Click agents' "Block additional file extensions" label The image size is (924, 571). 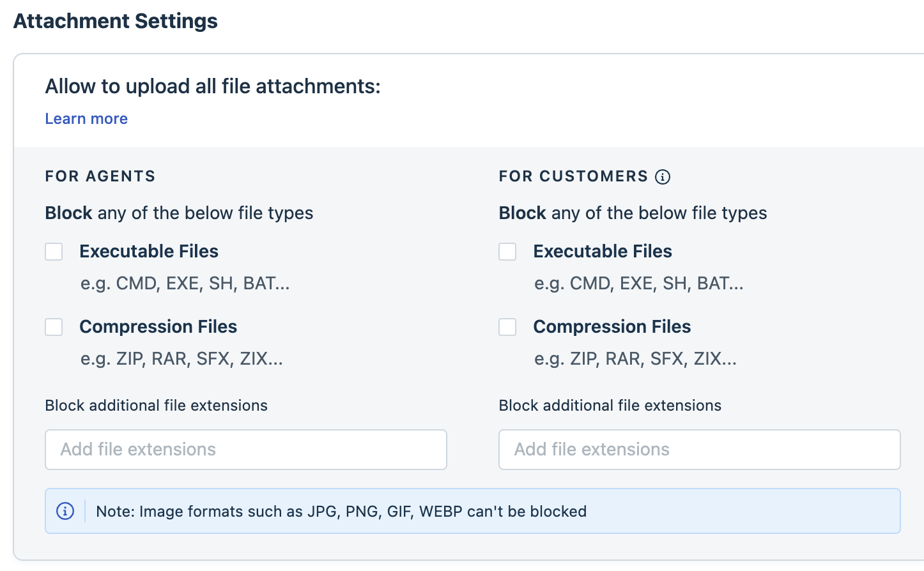pyautogui.click(x=156, y=406)
